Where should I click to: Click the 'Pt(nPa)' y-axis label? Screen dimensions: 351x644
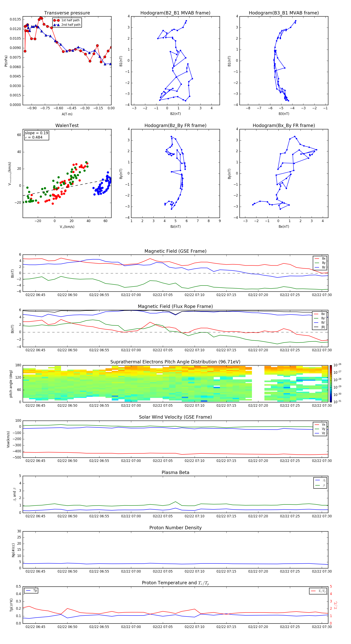(x=6, y=61)
